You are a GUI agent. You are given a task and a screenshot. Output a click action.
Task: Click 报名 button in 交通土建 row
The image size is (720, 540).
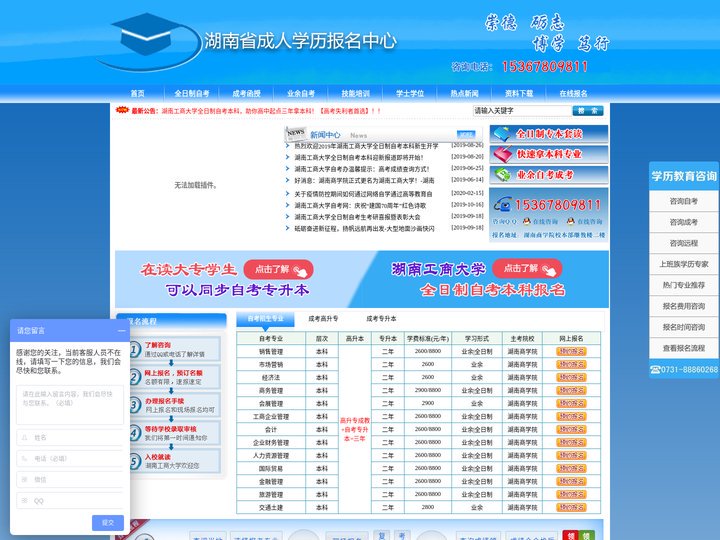(x=571, y=507)
